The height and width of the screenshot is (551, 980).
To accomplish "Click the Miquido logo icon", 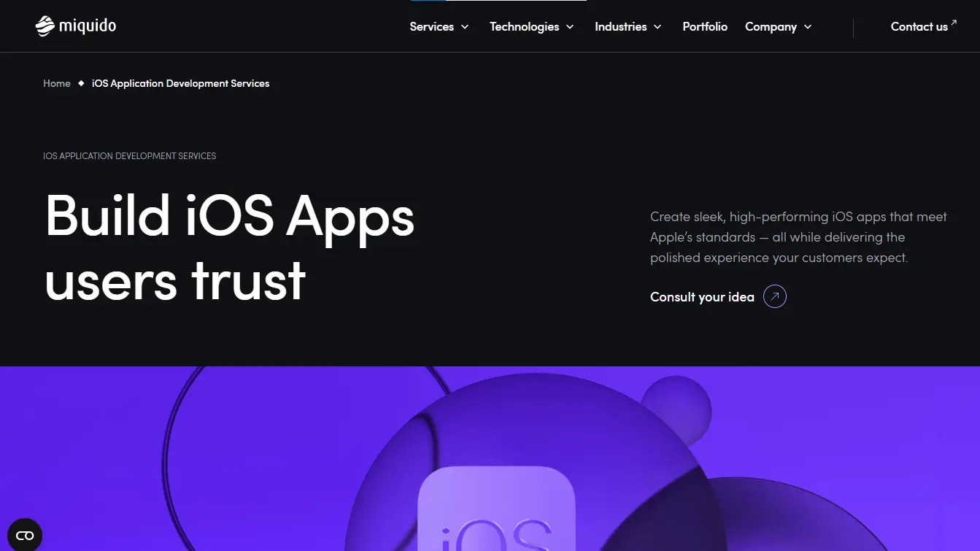I will coord(45,26).
